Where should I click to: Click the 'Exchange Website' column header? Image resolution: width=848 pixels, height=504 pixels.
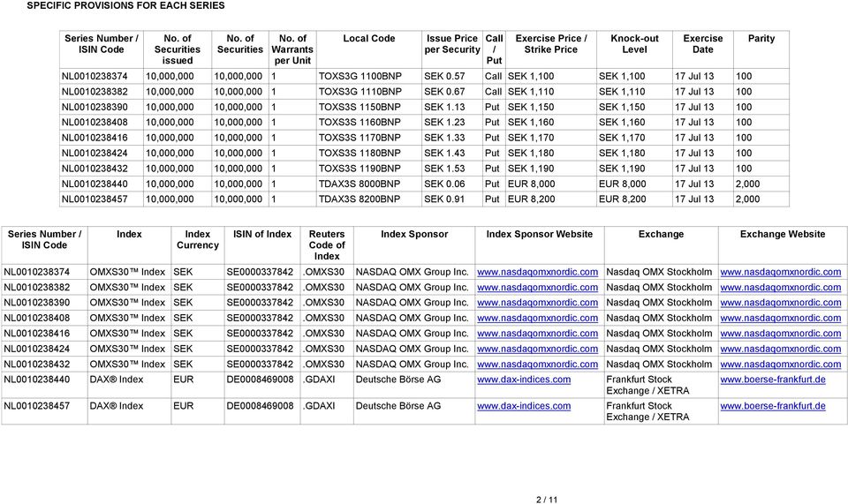click(x=783, y=234)
